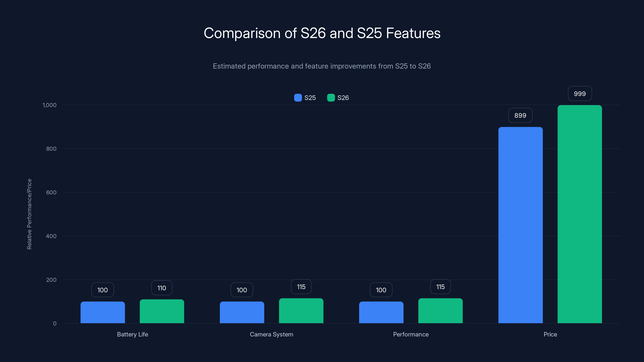The height and width of the screenshot is (362, 644).
Task: Hide the S25 data by clicking its legend label
Action: (310, 98)
